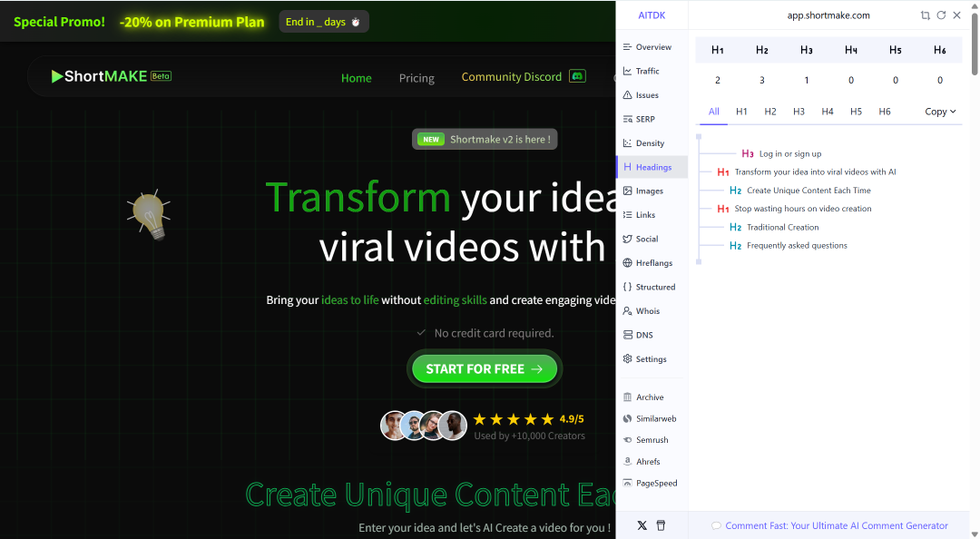Image resolution: width=980 pixels, height=539 pixels.
Task: Click the H1 count value 2
Action: pyautogui.click(x=718, y=80)
